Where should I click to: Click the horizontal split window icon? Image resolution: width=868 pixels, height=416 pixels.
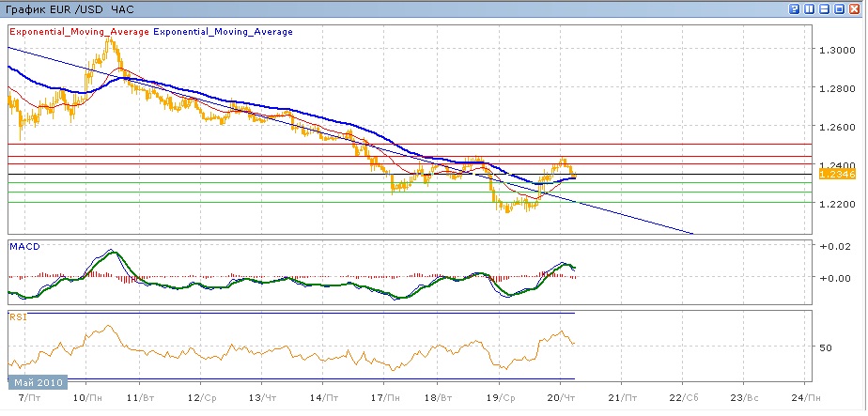(826, 9)
